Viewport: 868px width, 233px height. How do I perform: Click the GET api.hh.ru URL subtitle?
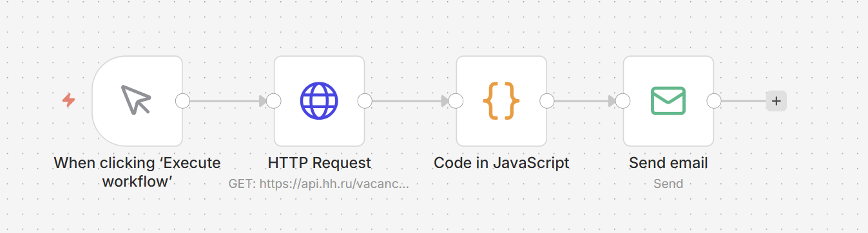319,183
